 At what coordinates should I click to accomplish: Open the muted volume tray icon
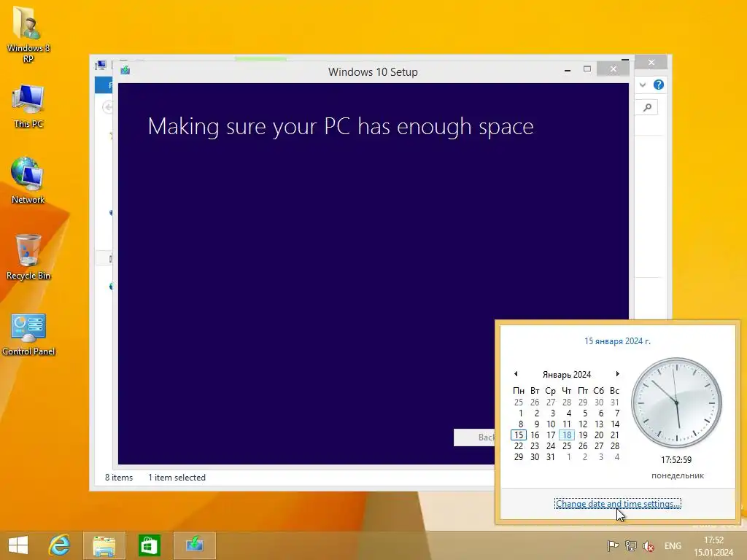(x=649, y=545)
